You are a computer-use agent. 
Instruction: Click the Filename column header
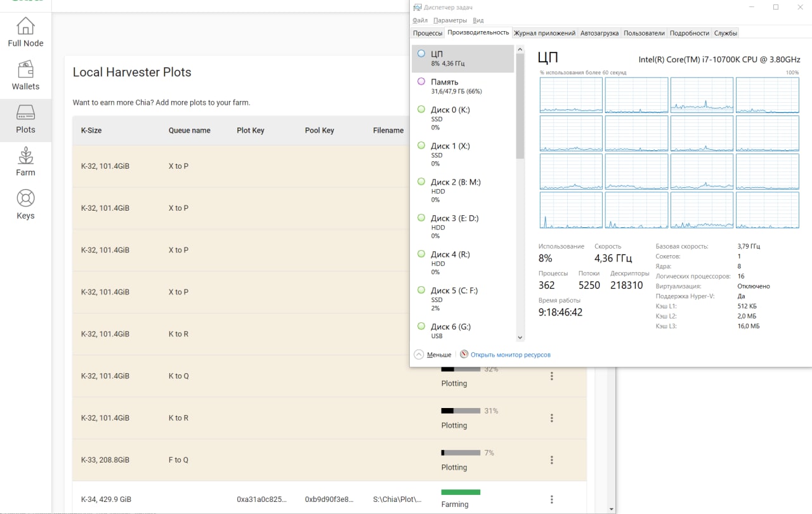388,130
